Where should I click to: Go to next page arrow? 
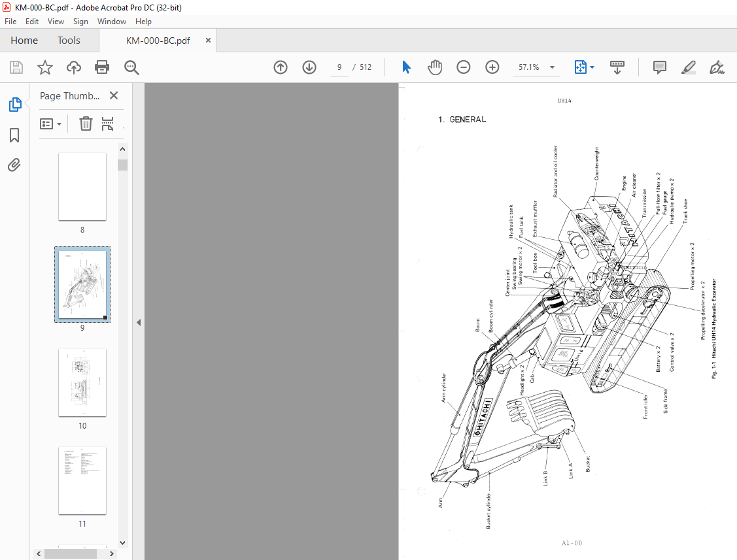coord(309,67)
